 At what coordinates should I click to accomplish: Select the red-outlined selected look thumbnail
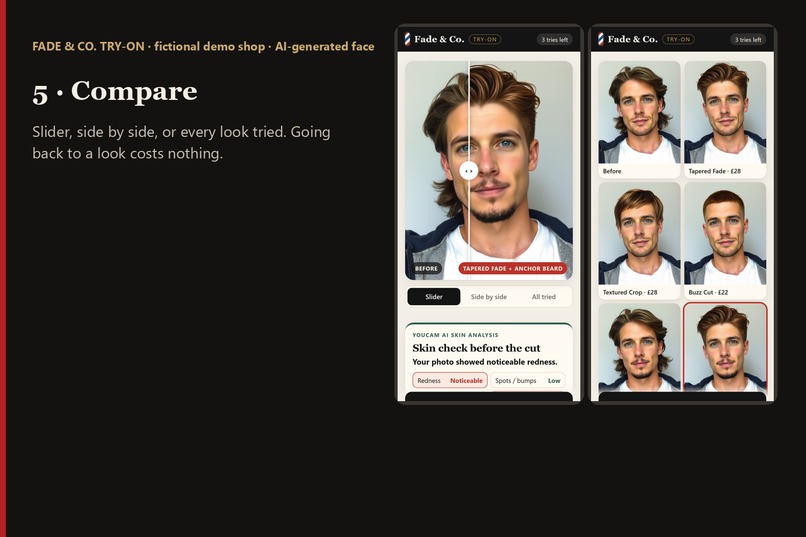coord(725,347)
